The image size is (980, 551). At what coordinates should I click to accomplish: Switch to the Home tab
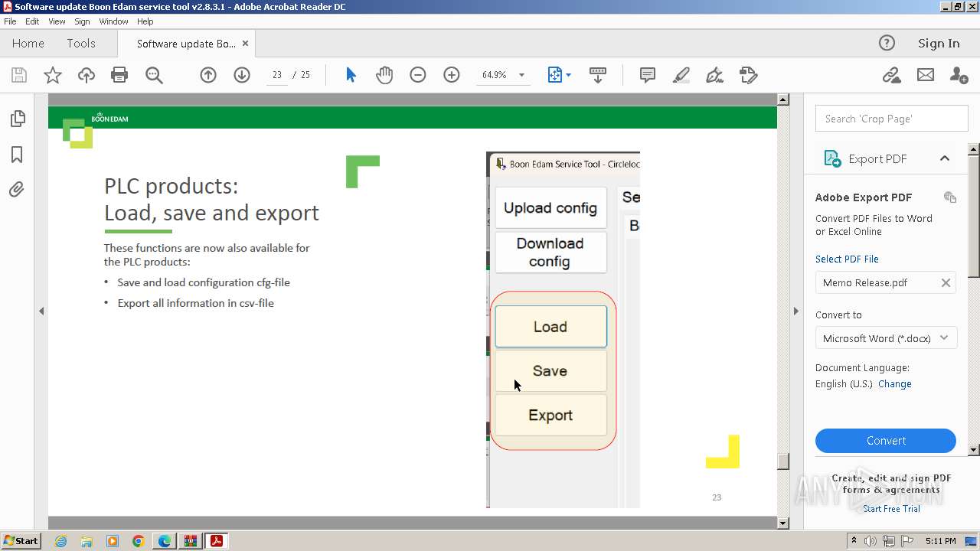pos(28,44)
